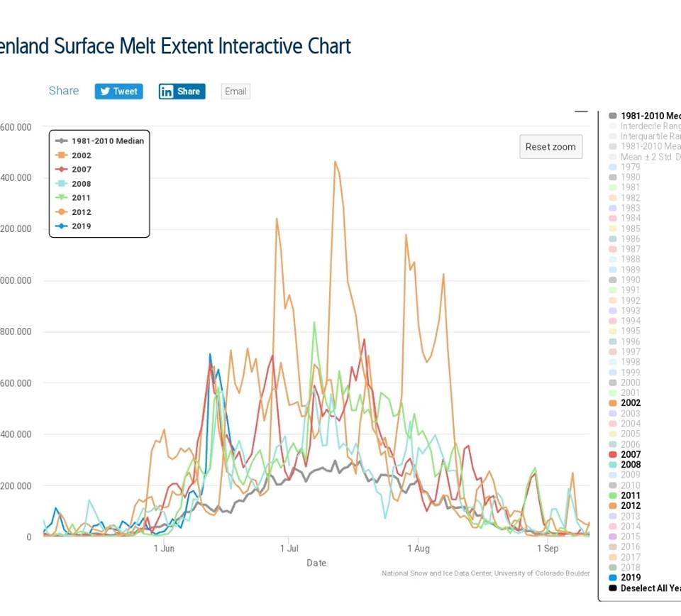Click the tallest 2012 peak in mid-July
The height and width of the screenshot is (616, 681).
(335, 162)
